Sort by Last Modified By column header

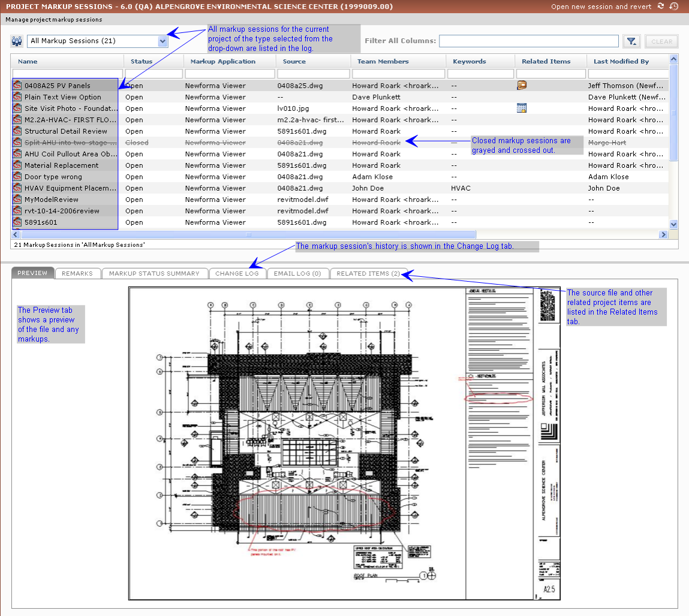tap(621, 62)
